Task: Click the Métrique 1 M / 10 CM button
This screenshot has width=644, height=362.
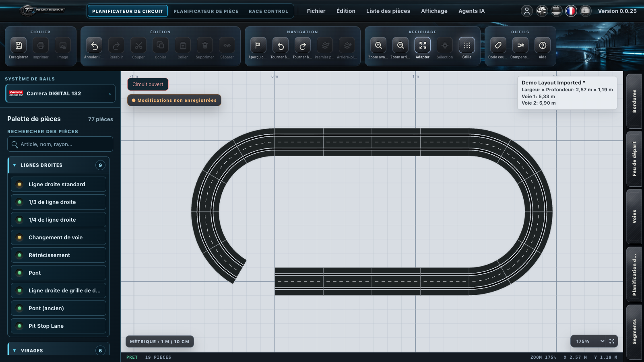Action: point(159,341)
